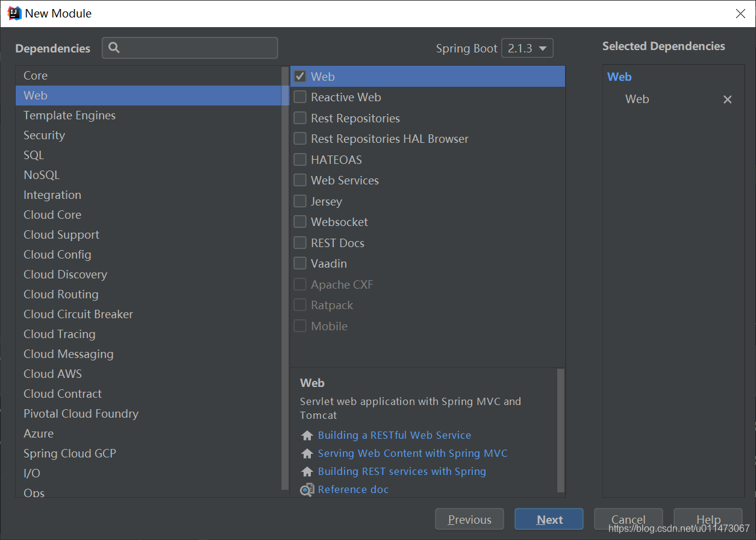
Task: Open Cloud Messaging category
Action: point(149,354)
